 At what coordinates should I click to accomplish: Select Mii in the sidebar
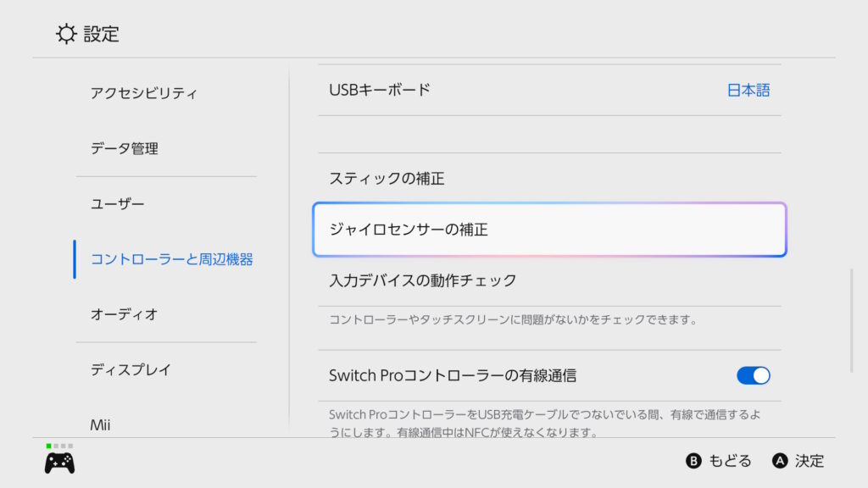101,424
